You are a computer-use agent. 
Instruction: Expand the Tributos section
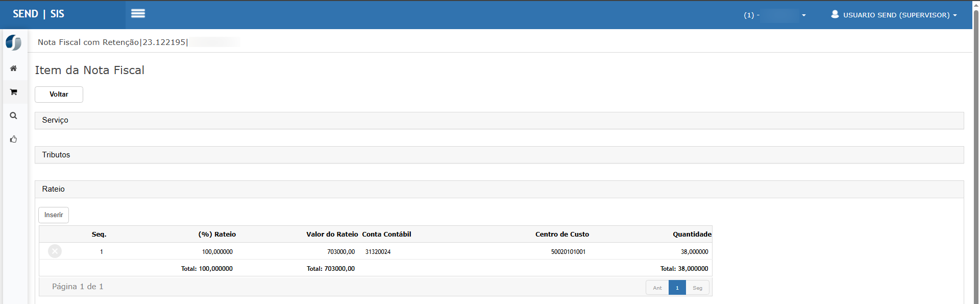[56, 155]
